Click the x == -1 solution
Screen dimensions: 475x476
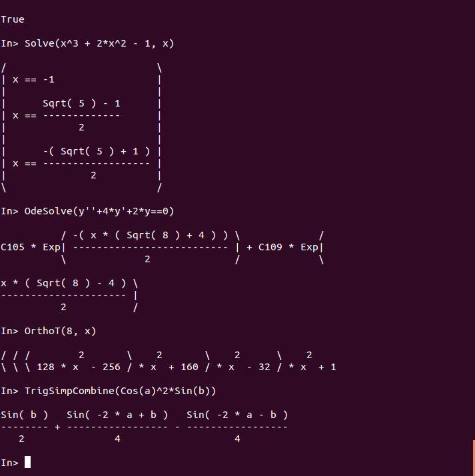pos(33,79)
